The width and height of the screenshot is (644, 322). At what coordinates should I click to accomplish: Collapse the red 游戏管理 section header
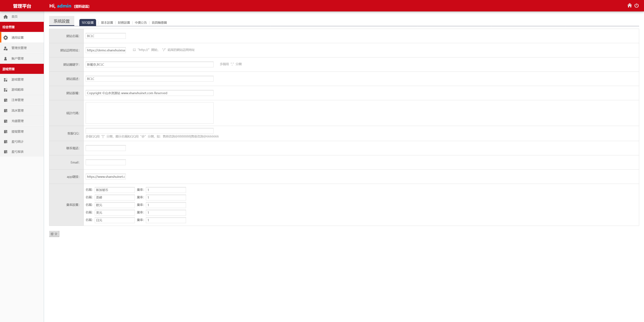point(22,69)
